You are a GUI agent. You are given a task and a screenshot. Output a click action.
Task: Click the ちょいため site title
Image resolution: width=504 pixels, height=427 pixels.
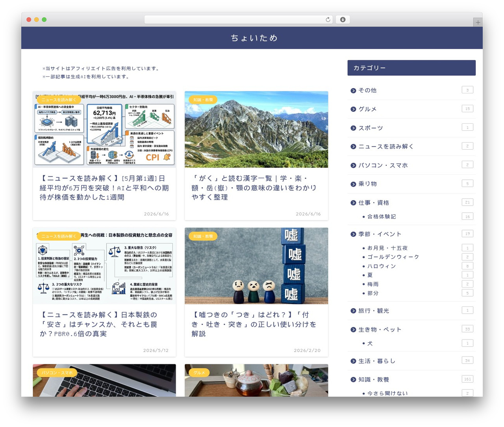pyautogui.click(x=254, y=38)
